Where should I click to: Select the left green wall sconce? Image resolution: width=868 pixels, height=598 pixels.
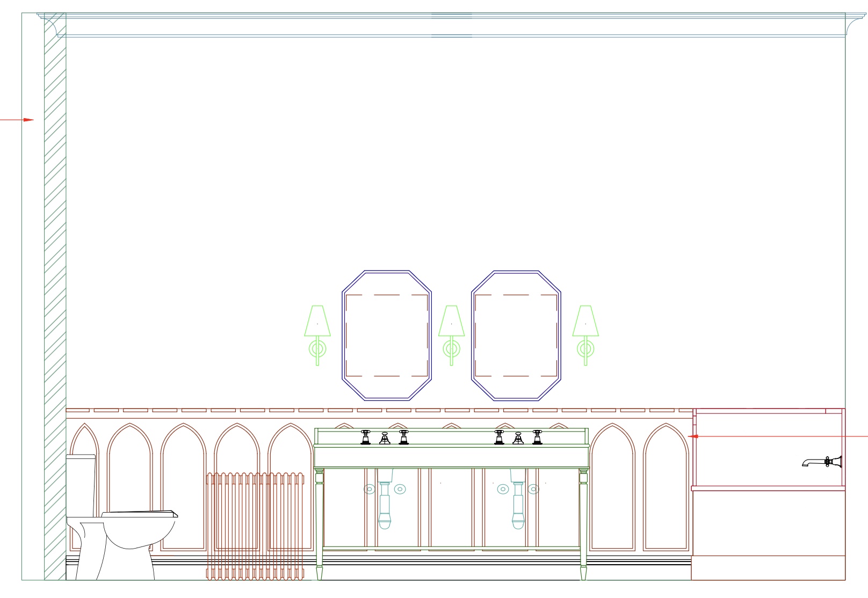pyautogui.click(x=317, y=335)
